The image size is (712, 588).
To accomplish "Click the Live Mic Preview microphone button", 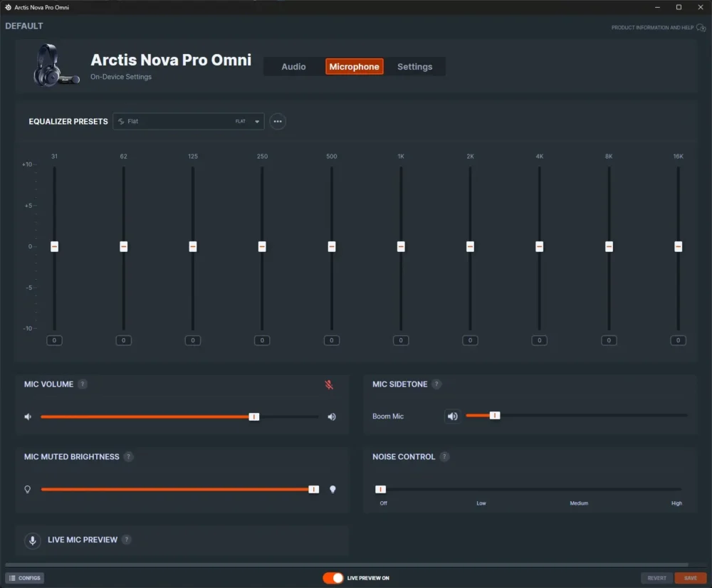I will [x=33, y=540].
